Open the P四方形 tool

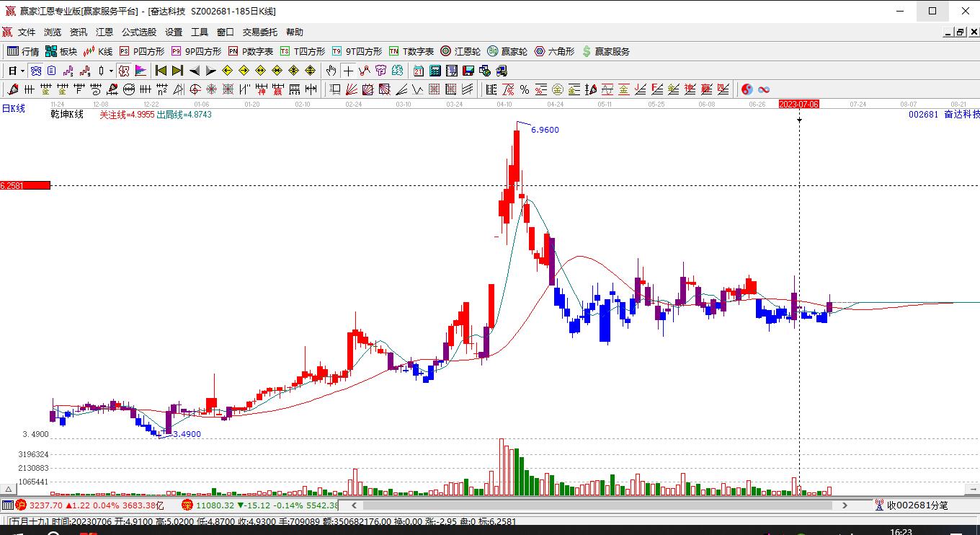142,51
